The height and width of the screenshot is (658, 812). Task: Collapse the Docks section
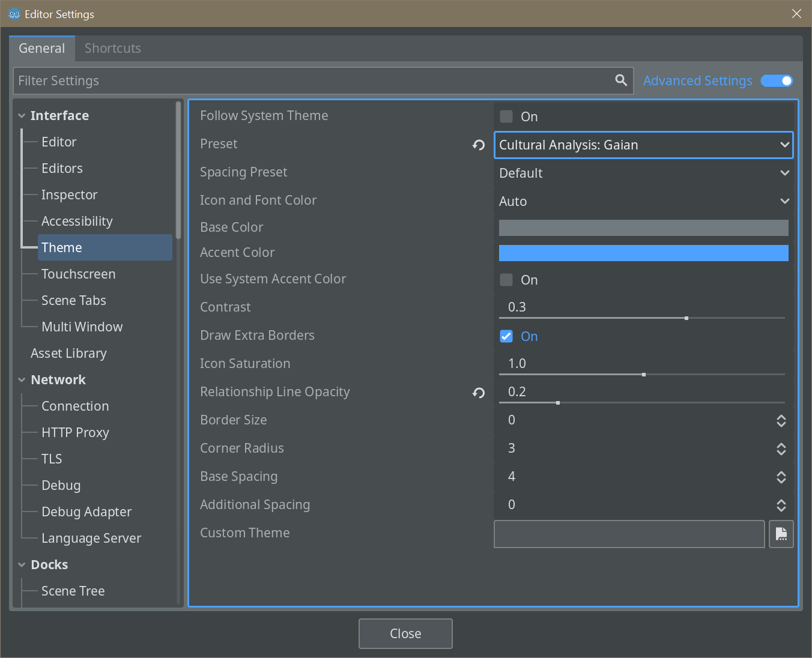tap(22, 565)
